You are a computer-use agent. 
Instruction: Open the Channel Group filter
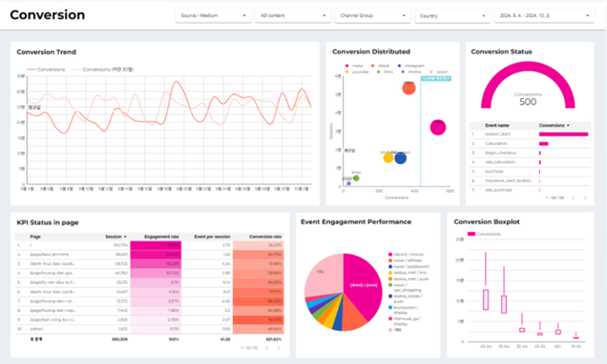coord(373,15)
